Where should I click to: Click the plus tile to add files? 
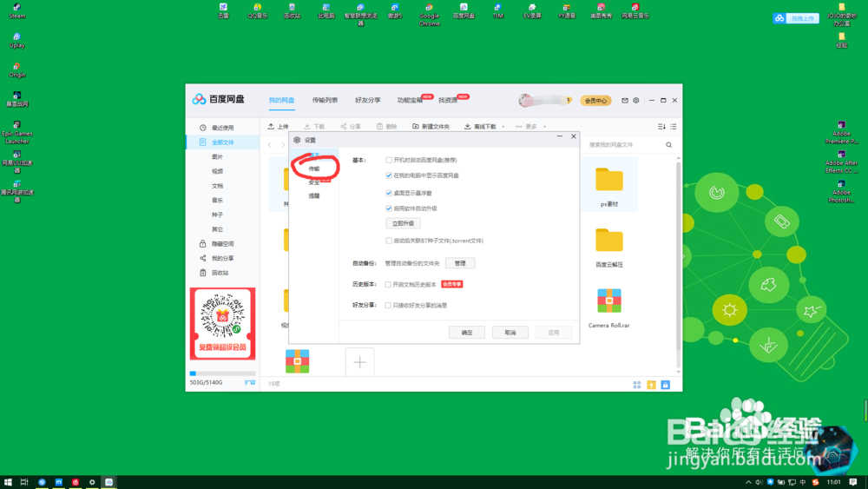click(360, 362)
